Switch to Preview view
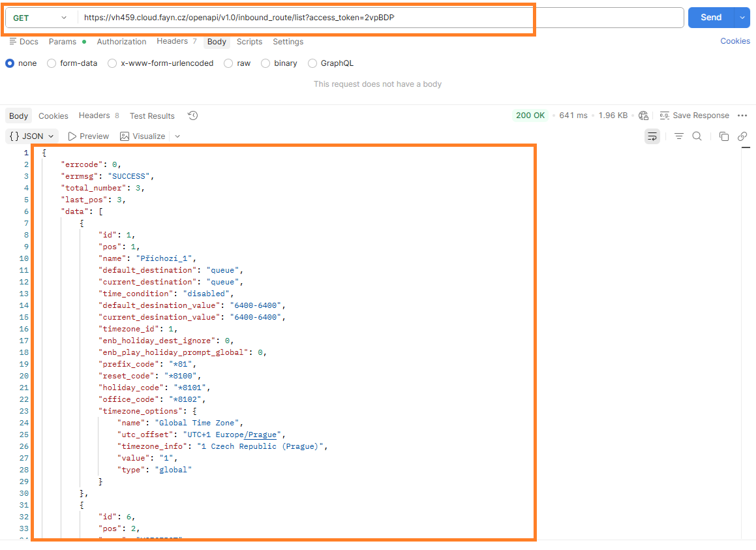This screenshot has height=550, width=756. pyautogui.click(x=89, y=136)
